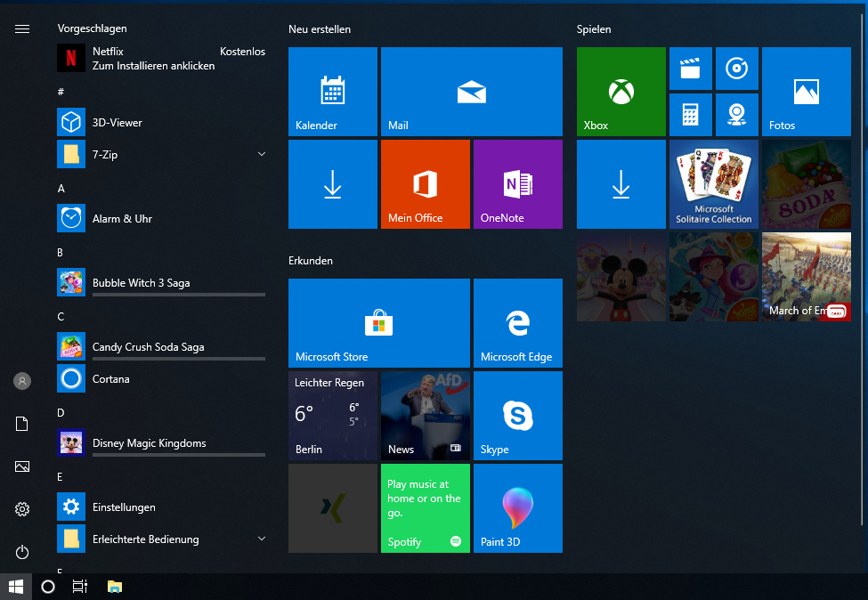
Task: Open Einstellungen from the app list
Action: pyautogui.click(x=161, y=507)
